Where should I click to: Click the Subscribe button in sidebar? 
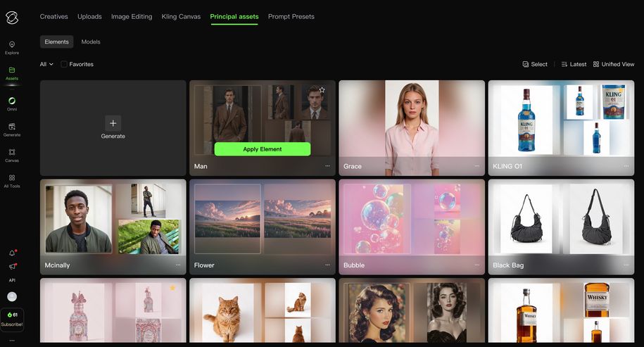click(12, 320)
